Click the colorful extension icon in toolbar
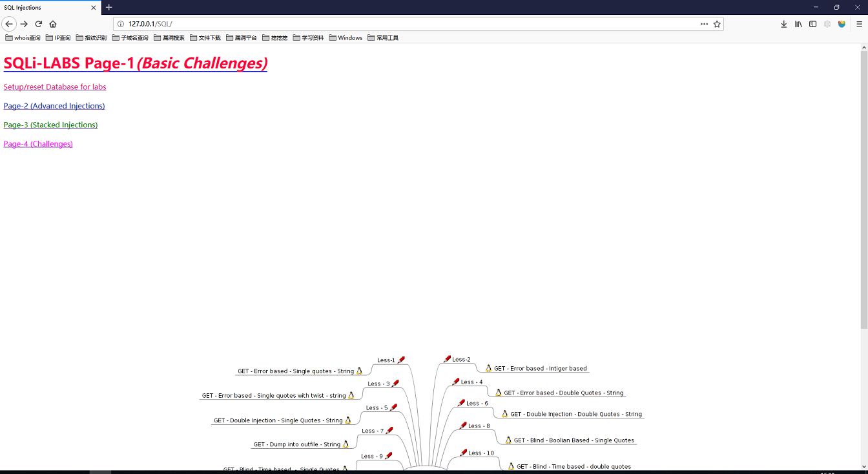The height and width of the screenshot is (474, 868). point(842,24)
